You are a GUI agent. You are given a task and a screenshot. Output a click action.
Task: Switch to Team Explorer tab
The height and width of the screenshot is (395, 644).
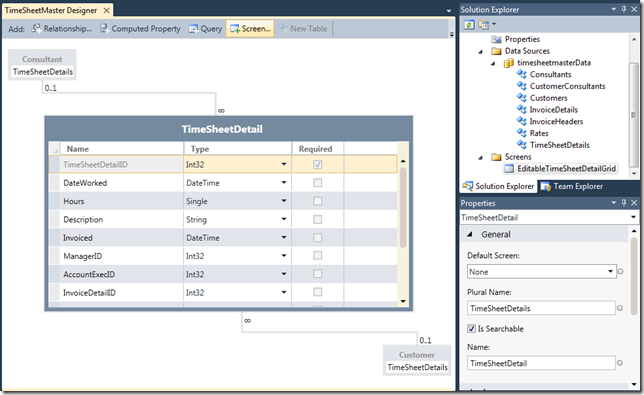pyautogui.click(x=572, y=186)
